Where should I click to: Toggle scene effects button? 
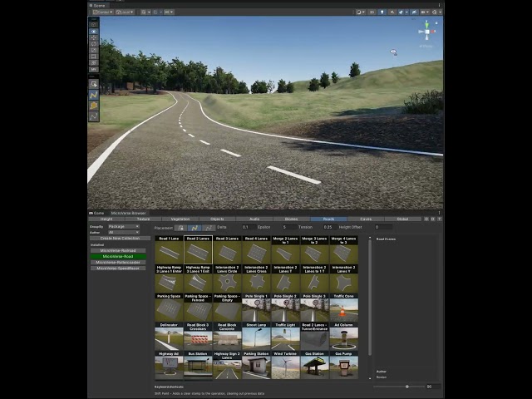[x=402, y=12]
